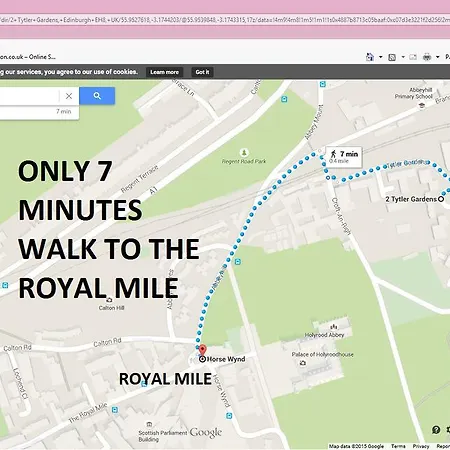Expand the Home button dropdown arrow
This screenshot has width=450, height=450.
[x=381, y=57]
